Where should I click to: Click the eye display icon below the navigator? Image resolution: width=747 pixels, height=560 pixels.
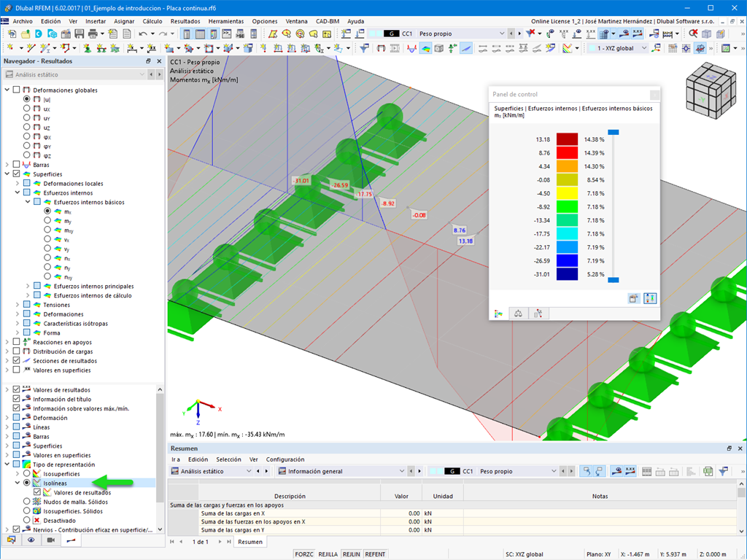coord(31,540)
